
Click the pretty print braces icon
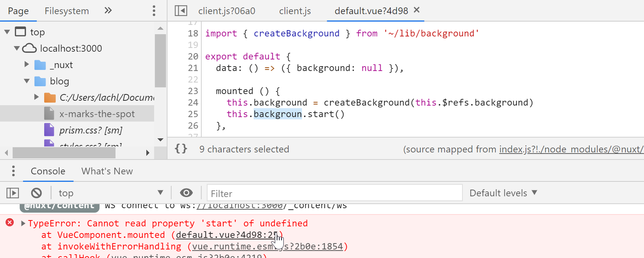(x=181, y=149)
